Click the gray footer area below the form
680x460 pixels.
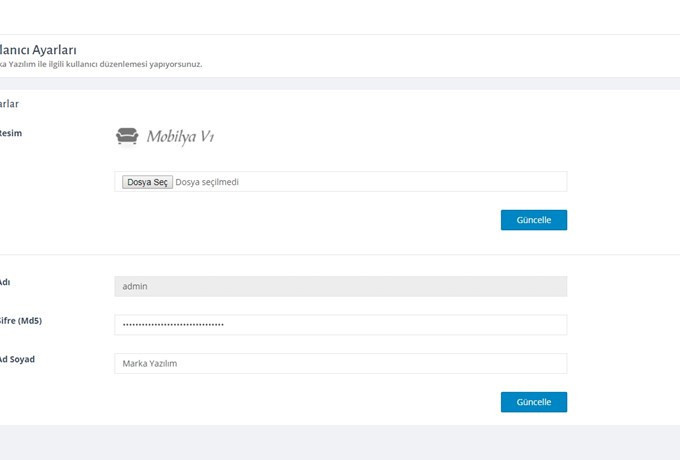[x=340, y=442]
